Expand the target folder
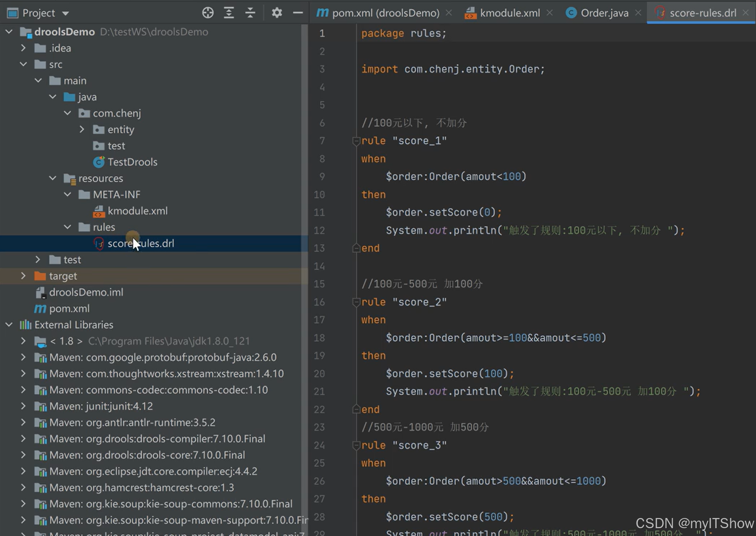The image size is (756, 536). point(23,276)
